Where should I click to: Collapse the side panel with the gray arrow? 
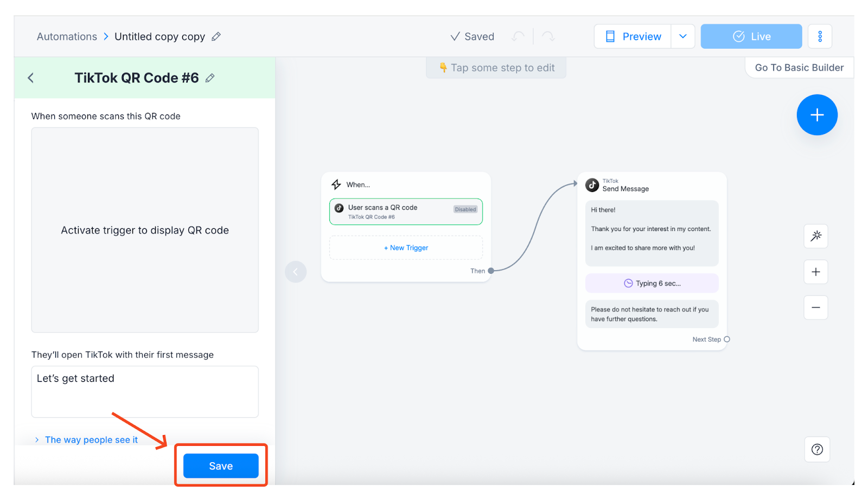tap(296, 272)
